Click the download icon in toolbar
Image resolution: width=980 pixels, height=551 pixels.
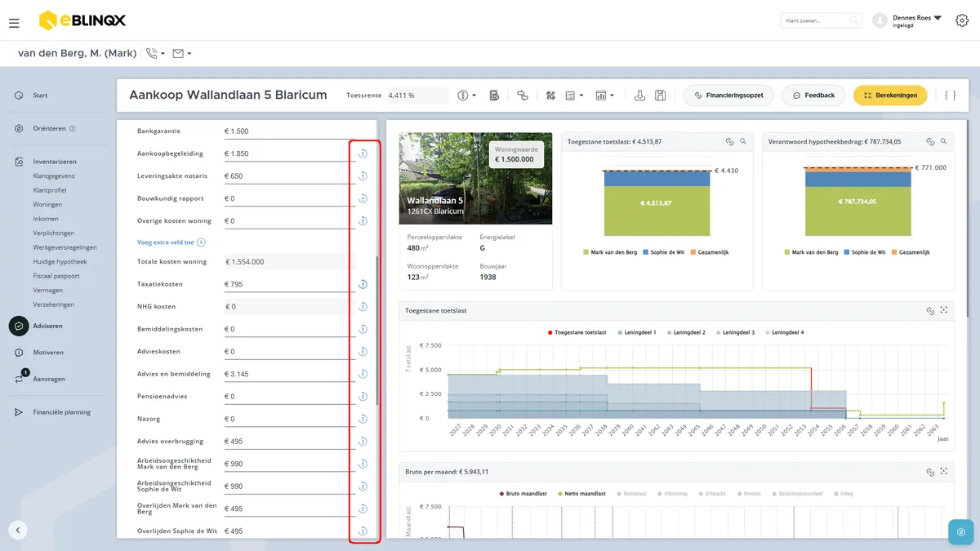(x=640, y=96)
